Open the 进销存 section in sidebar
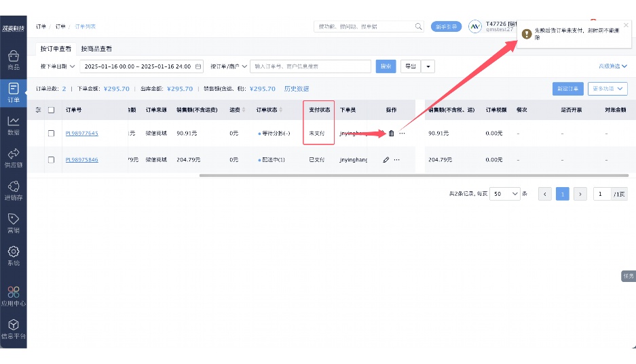 pyautogui.click(x=14, y=190)
